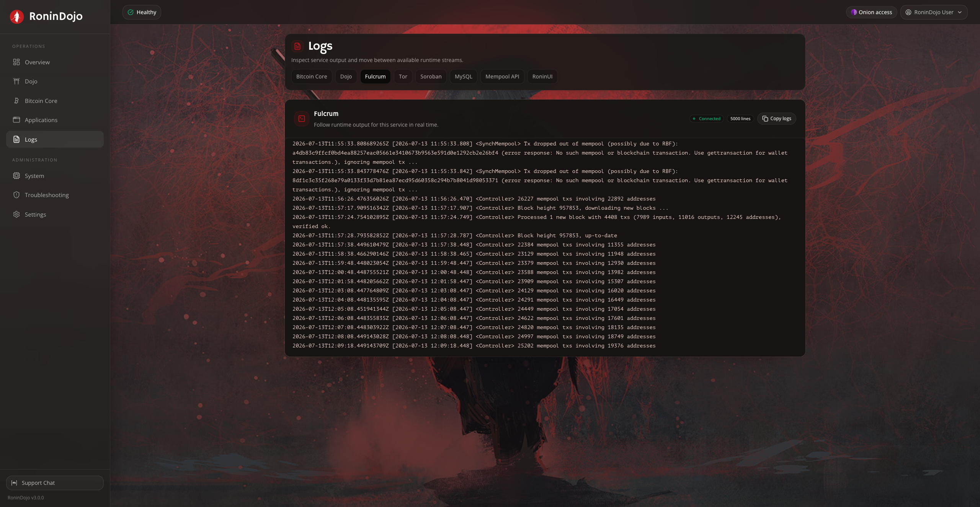The image size is (980, 507).
Task: Open Bitcoin Core sidebar entry
Action: tap(55, 101)
